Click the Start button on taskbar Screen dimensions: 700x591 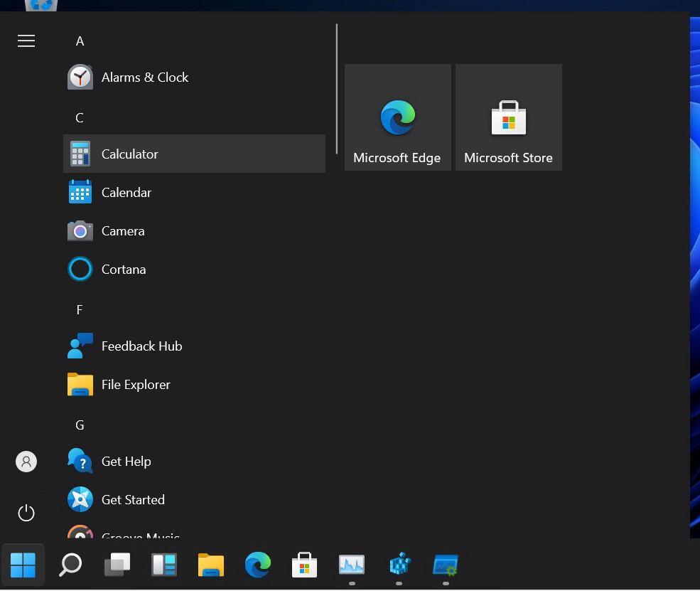pyautogui.click(x=23, y=565)
